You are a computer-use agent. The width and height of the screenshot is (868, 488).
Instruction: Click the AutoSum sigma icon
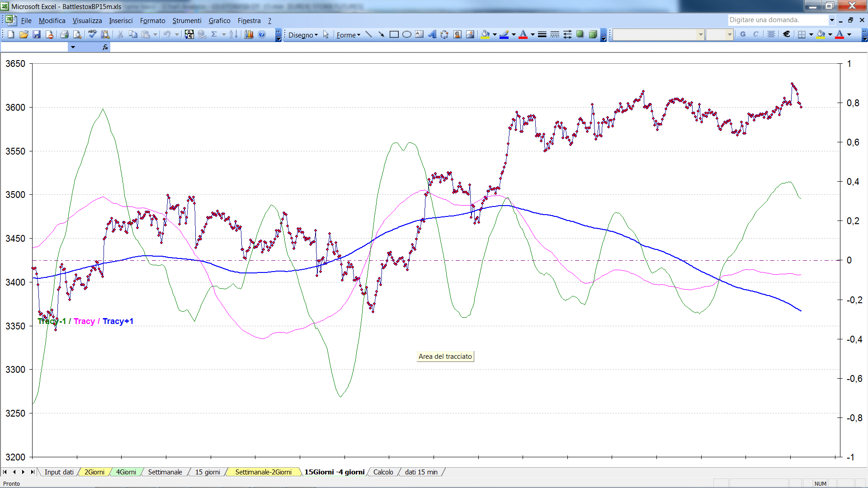point(214,34)
